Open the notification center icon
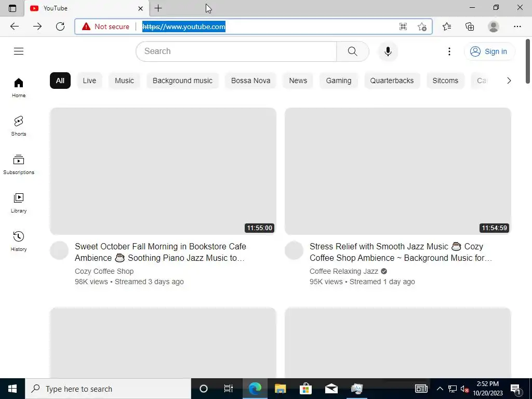This screenshot has width=532, height=399. pos(515,389)
